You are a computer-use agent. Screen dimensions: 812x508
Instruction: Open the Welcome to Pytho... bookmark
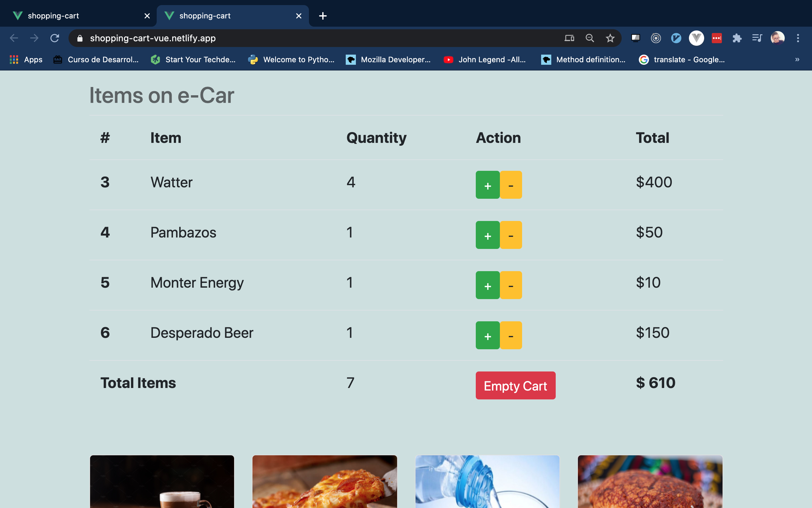point(291,59)
